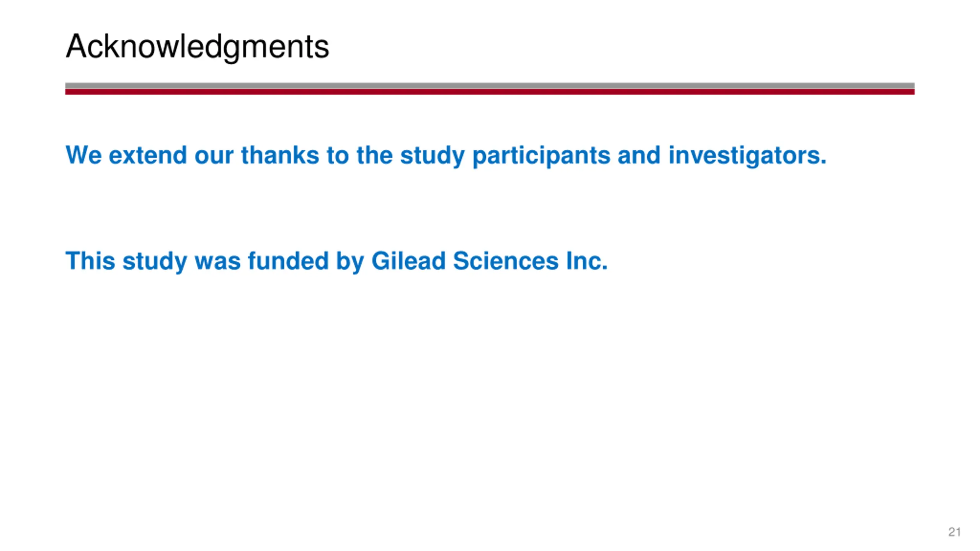Click the word 'our' in the thanks sentence
The image size is (980, 551).
point(214,155)
